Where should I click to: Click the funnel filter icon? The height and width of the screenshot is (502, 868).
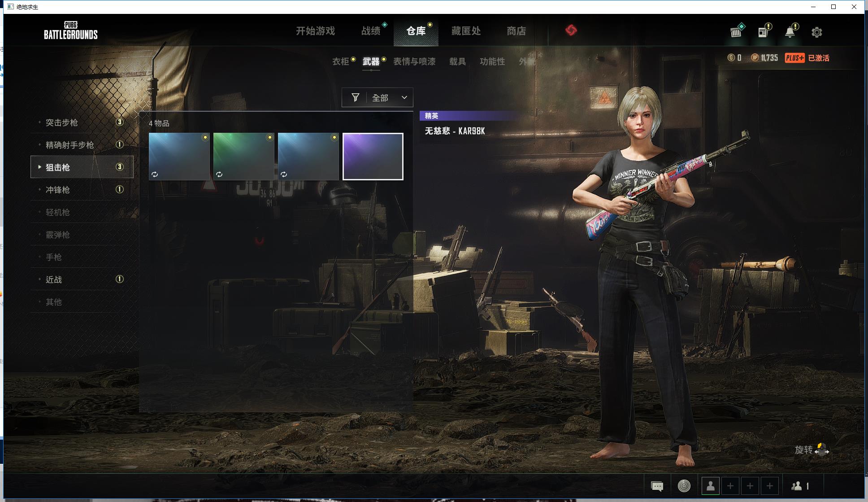click(x=355, y=97)
